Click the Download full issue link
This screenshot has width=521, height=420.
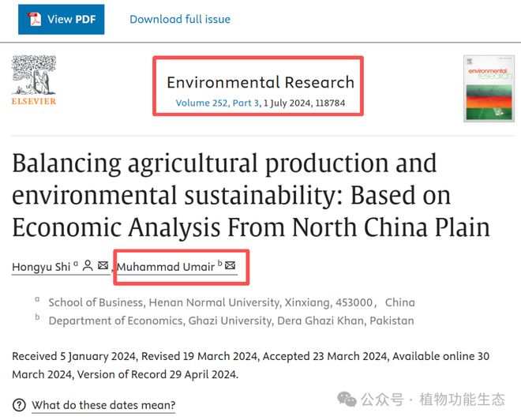pyautogui.click(x=180, y=19)
